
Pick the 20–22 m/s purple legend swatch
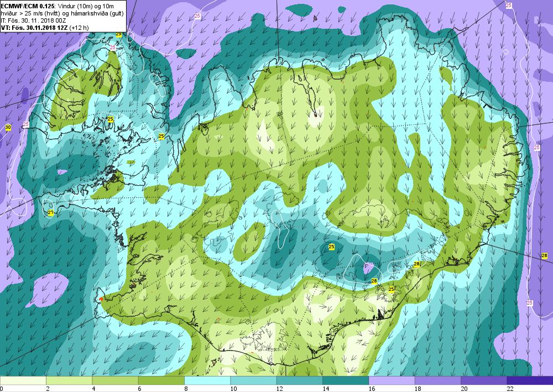[x=484, y=380]
